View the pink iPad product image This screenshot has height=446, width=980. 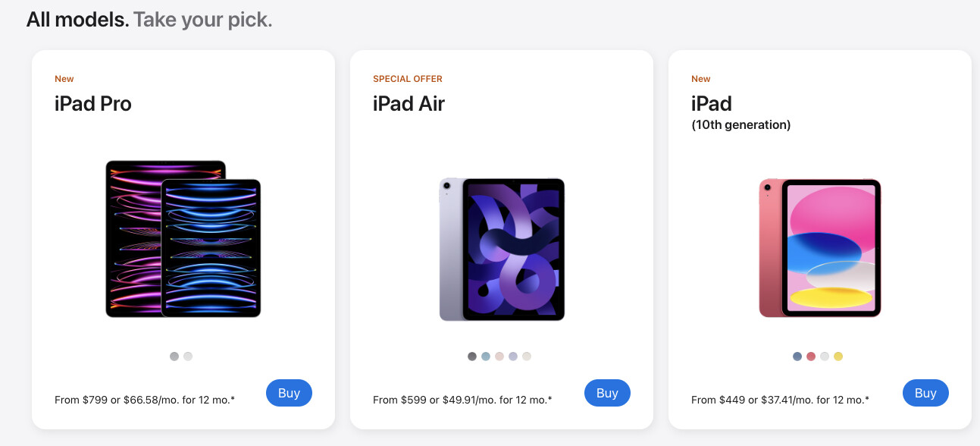(820, 248)
